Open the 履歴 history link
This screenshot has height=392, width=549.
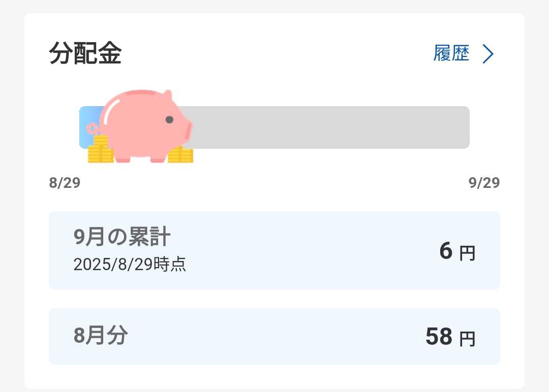pos(451,53)
